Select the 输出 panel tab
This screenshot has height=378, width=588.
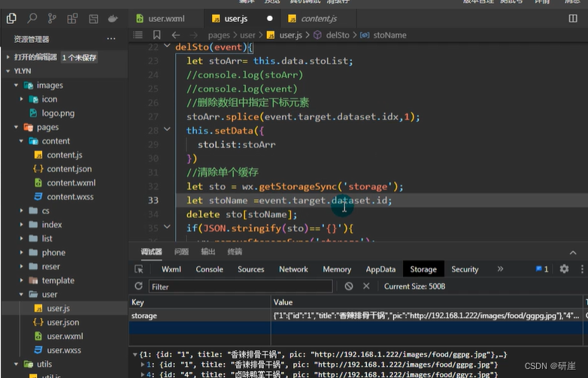tap(208, 252)
